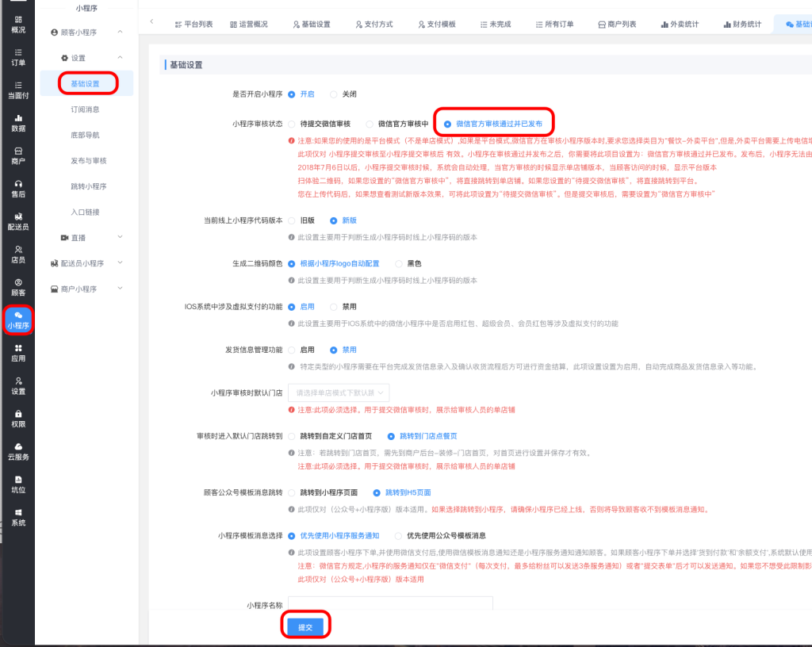Image resolution: width=812 pixels, height=647 pixels.
Task: Click the 小程序名称 text input field
Action: (x=390, y=604)
